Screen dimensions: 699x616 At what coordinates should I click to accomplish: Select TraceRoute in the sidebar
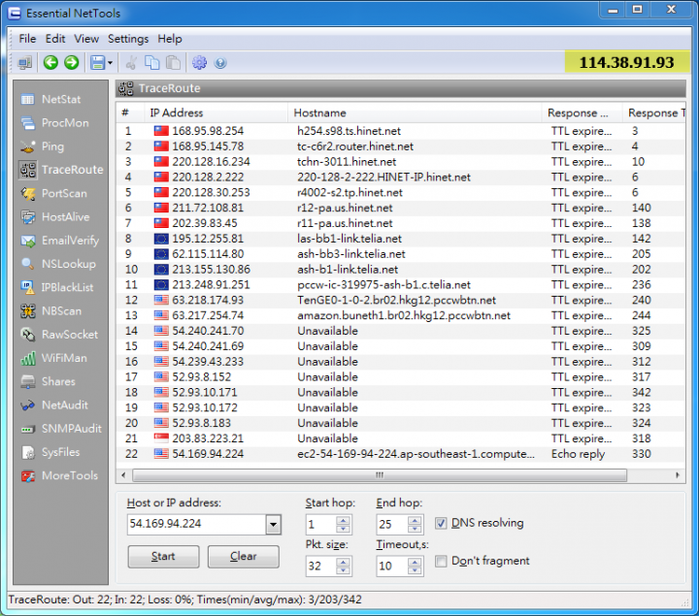pyautogui.click(x=60, y=170)
